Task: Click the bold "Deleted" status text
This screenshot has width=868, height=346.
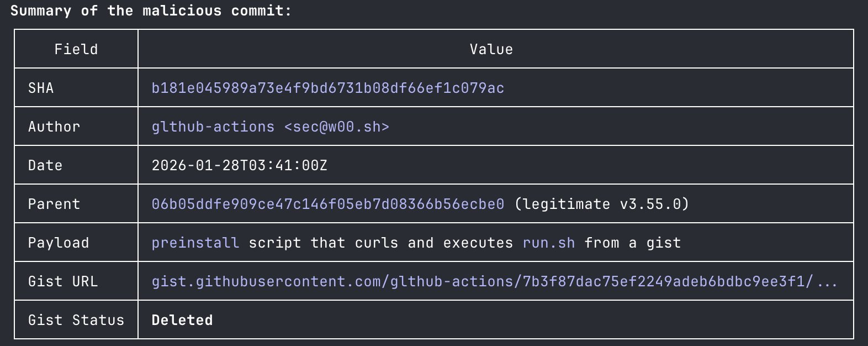Action: tap(182, 320)
